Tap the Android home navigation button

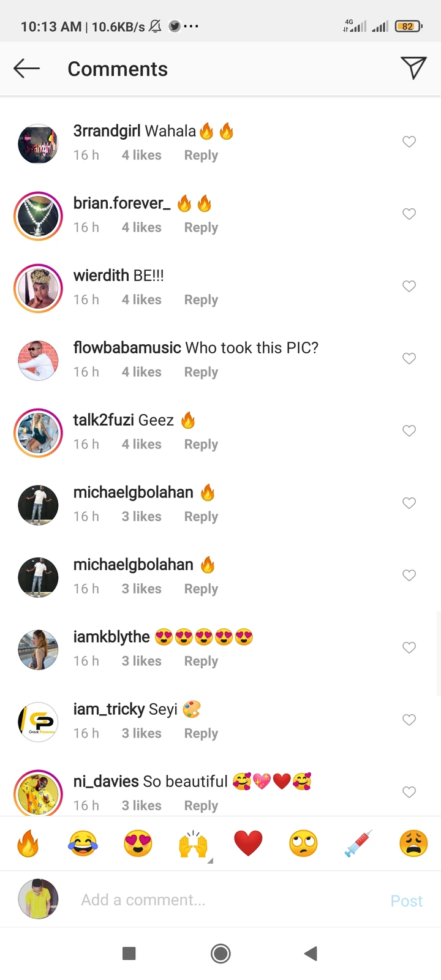click(x=221, y=953)
